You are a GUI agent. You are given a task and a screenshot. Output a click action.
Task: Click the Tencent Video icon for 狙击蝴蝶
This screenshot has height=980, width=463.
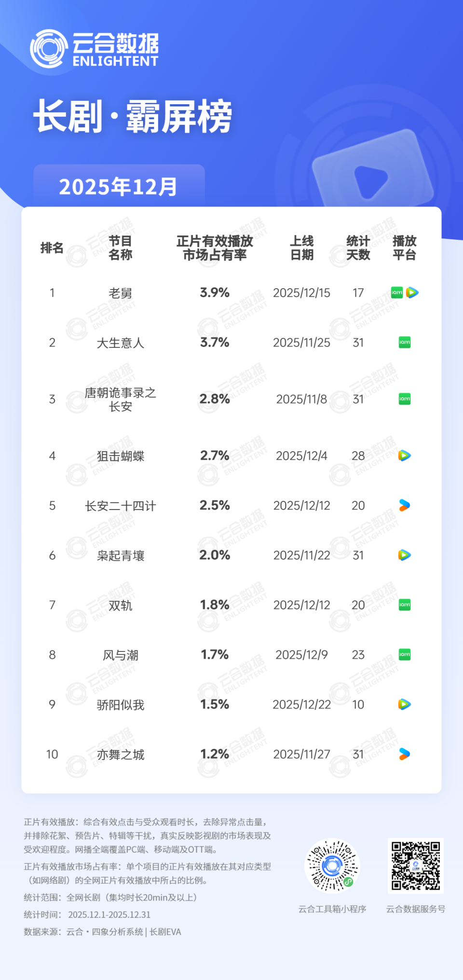(x=404, y=455)
